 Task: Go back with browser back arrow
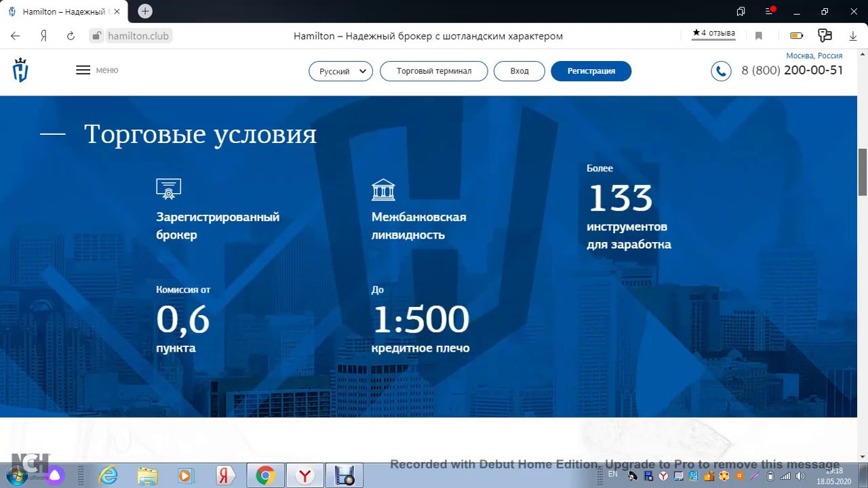click(15, 36)
